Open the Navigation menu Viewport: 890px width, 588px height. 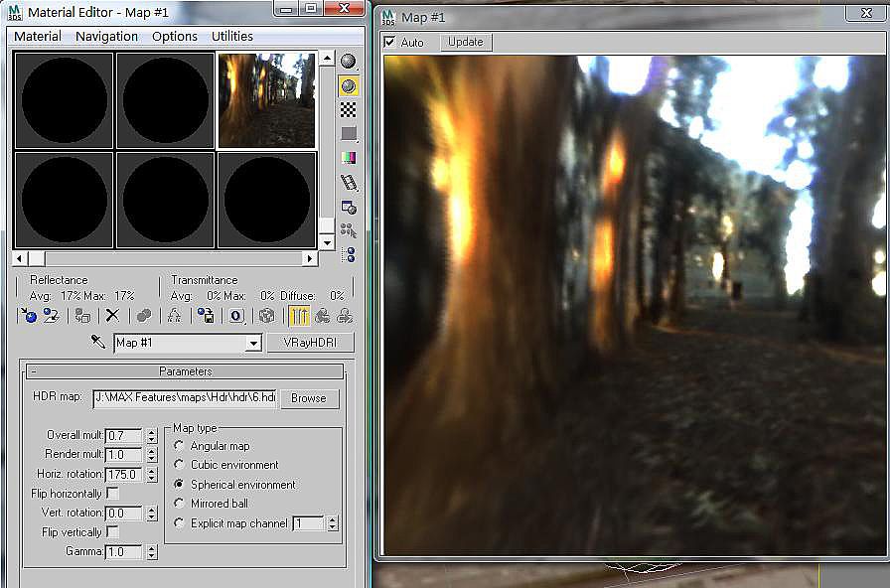106,36
